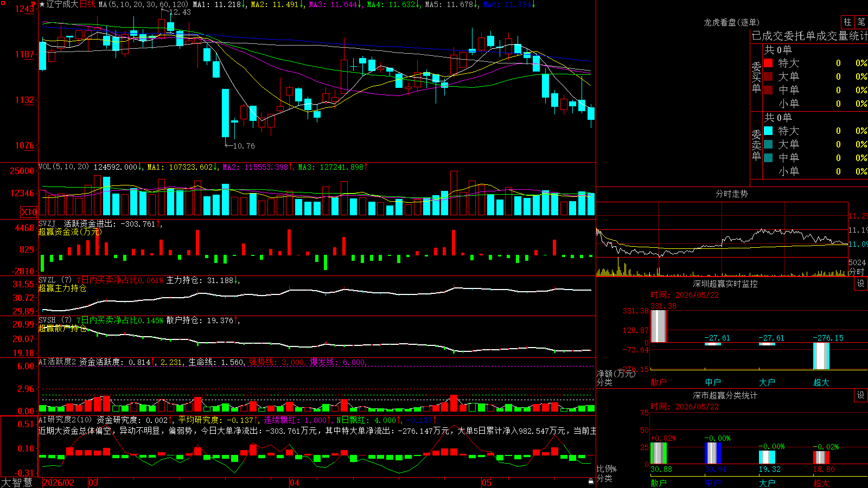Click the -276.15 超大 net amount bar
The image size is (868, 488).
tap(821, 356)
